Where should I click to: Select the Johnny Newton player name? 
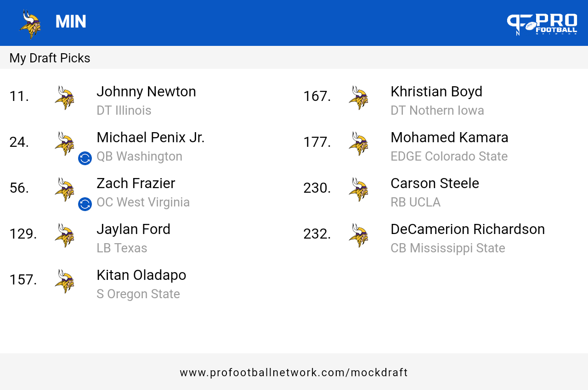(146, 92)
